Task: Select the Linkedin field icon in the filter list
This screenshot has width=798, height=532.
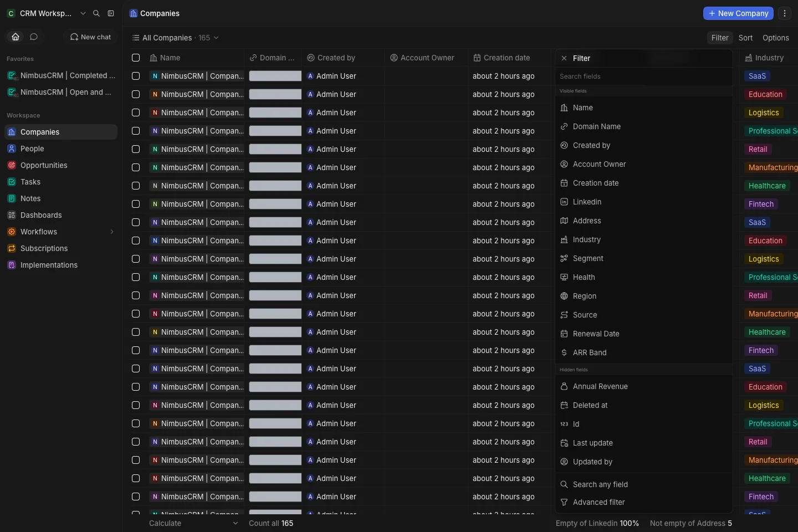Action: click(564, 202)
